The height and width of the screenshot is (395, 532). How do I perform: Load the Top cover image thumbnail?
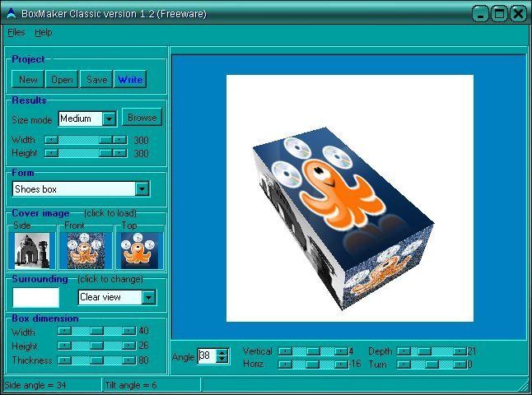tap(139, 250)
